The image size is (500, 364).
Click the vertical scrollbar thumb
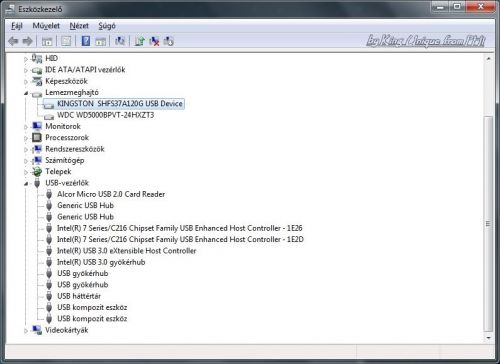click(488, 224)
